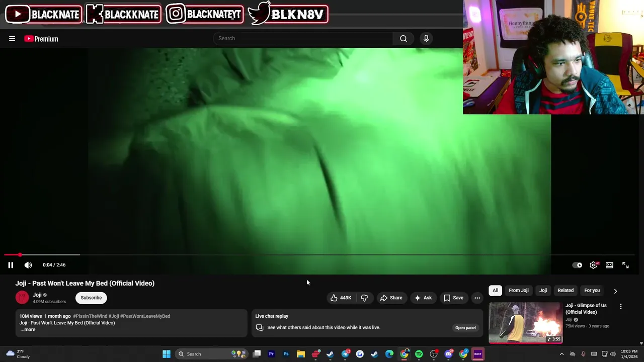644x362 pixels.
Task: Like the video with 449K likes
Action: (341, 298)
